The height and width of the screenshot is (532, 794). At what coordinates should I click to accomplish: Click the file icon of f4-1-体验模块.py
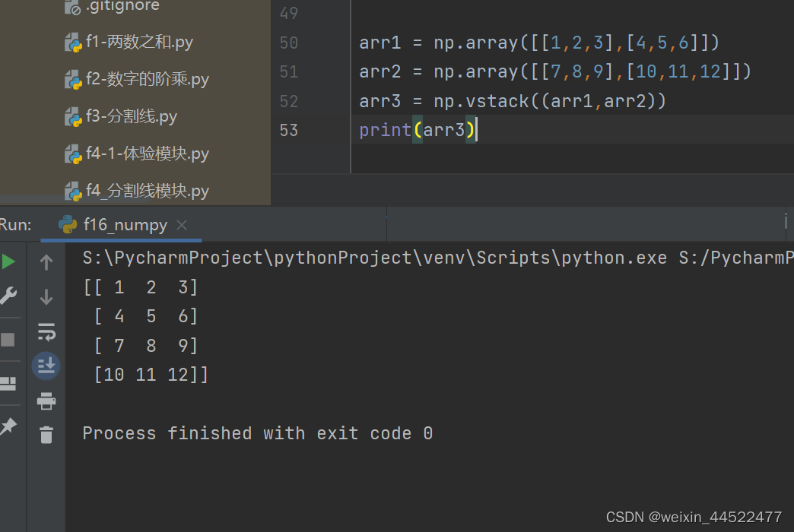(73, 154)
